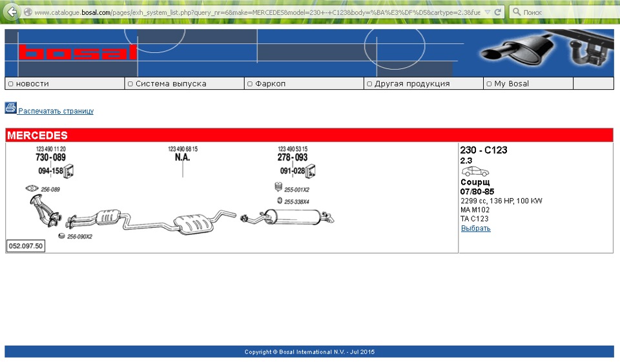
Task: Select part label 256-089
Action: (50, 189)
